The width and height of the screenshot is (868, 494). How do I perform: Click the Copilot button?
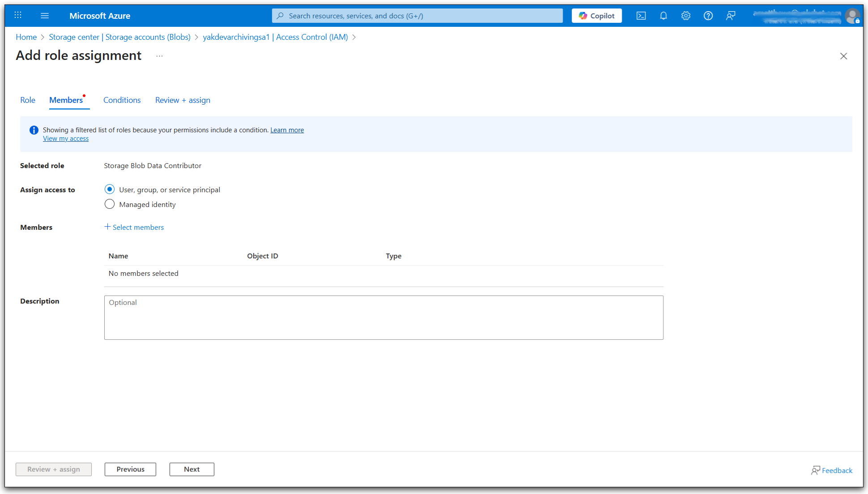coord(596,16)
